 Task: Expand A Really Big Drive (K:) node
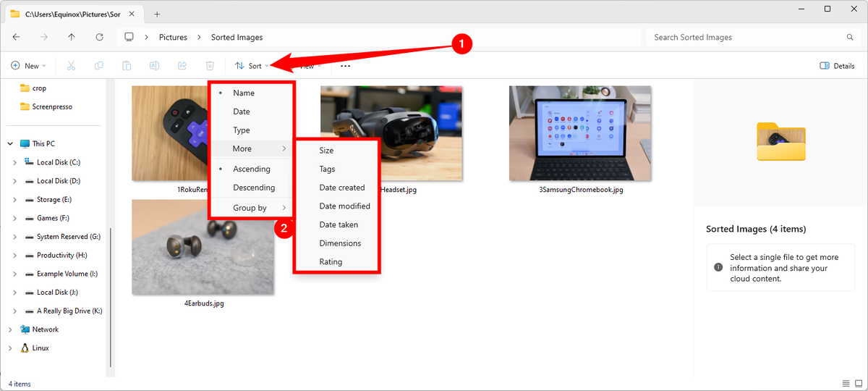(x=15, y=311)
